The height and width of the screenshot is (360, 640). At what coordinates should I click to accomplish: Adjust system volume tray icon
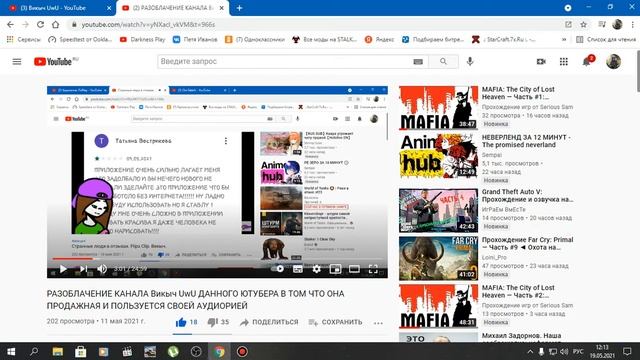(x=564, y=351)
